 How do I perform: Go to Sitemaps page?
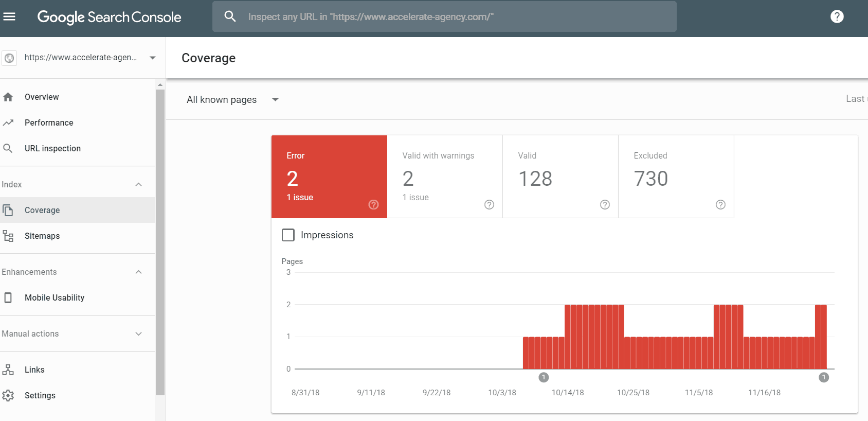click(42, 236)
